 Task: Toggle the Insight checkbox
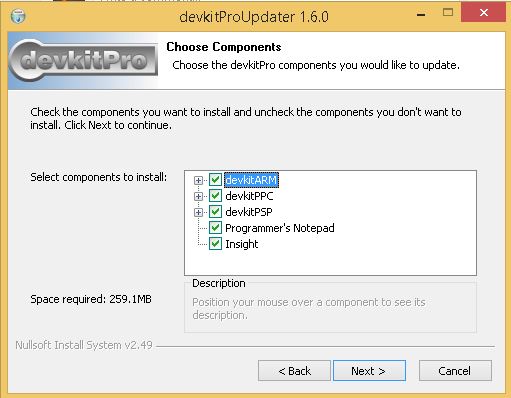pos(215,244)
